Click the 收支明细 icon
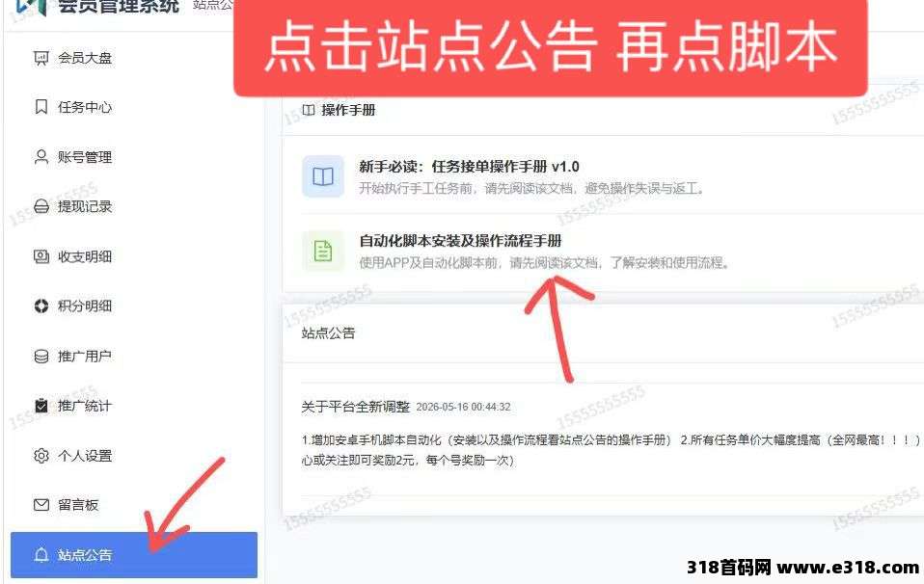Screen dimensions: 924x584 (41, 256)
